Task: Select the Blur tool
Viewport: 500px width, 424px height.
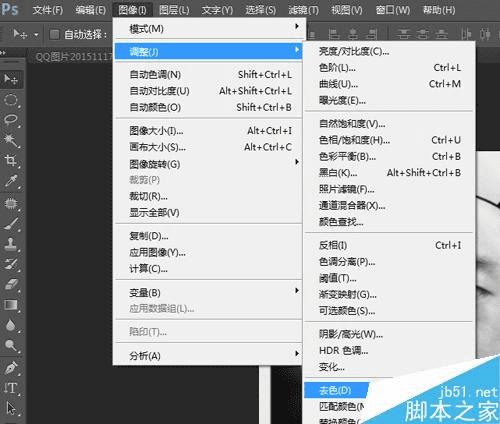Action: click(x=11, y=325)
